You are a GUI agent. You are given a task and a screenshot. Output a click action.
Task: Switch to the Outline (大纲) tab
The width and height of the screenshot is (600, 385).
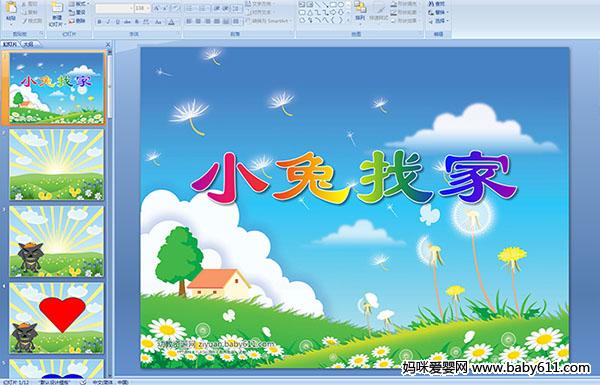(x=29, y=44)
